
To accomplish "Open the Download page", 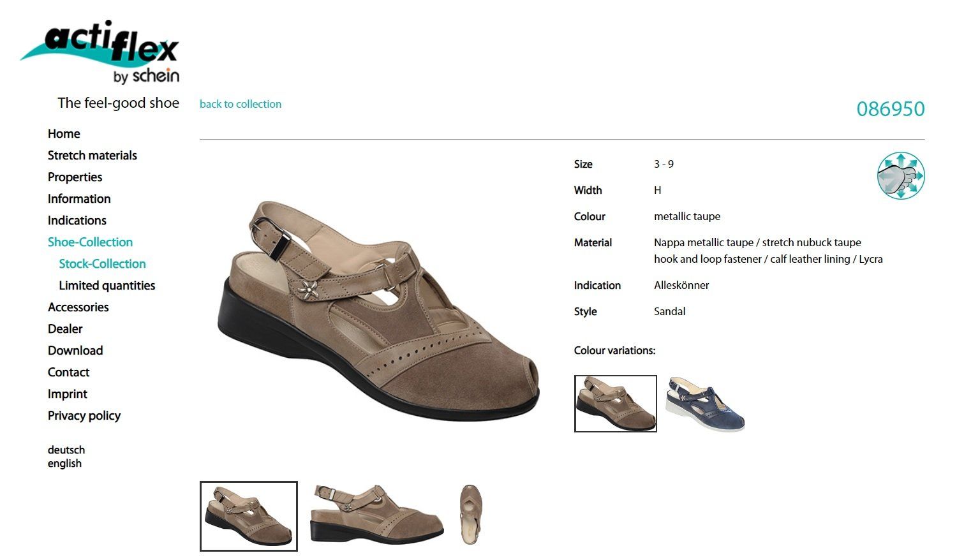I will (x=75, y=351).
